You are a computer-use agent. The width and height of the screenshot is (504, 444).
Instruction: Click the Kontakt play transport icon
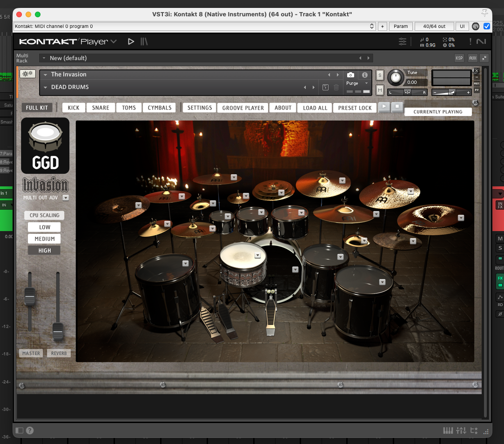click(x=130, y=41)
